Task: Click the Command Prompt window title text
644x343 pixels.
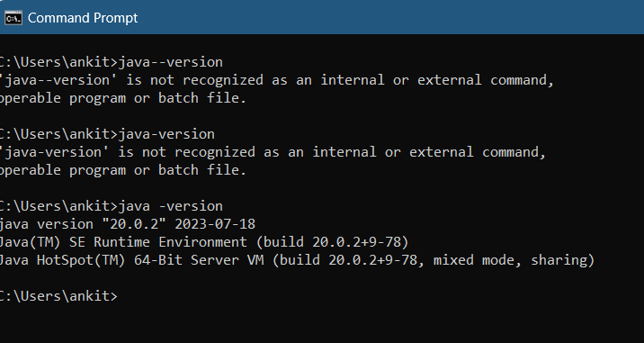Action: (83, 18)
